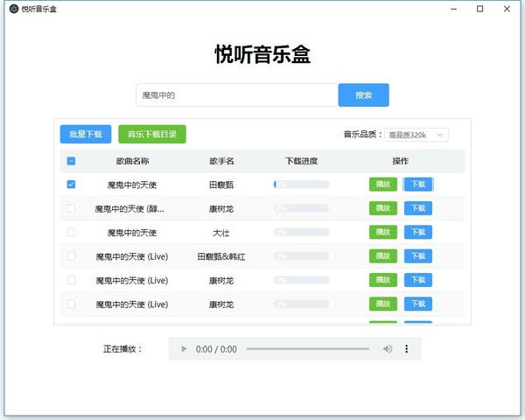This screenshot has width=525, height=420.
Task: Click the 批量下载 batch download button
Action: (86, 134)
